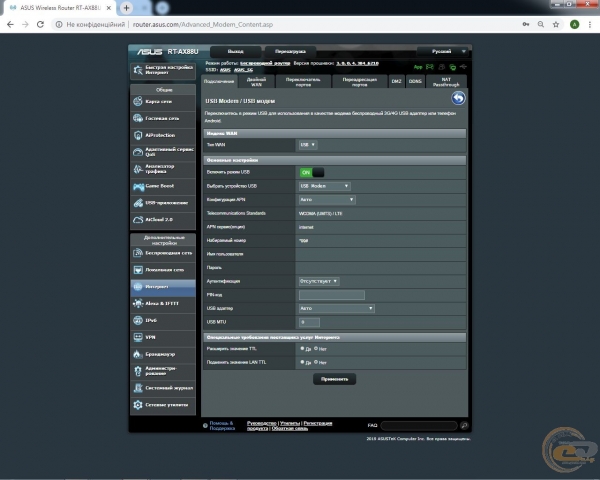Open Администрирование in the sidebar

[163, 371]
